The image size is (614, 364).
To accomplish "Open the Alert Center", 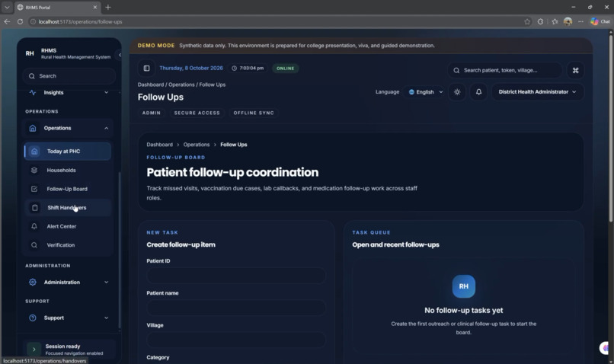I will point(68,226).
